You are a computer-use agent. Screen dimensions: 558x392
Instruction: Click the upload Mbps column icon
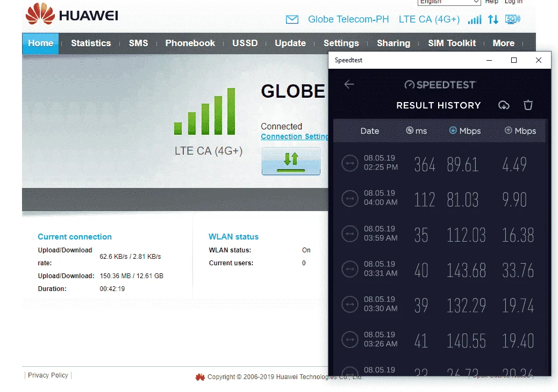[x=508, y=130]
